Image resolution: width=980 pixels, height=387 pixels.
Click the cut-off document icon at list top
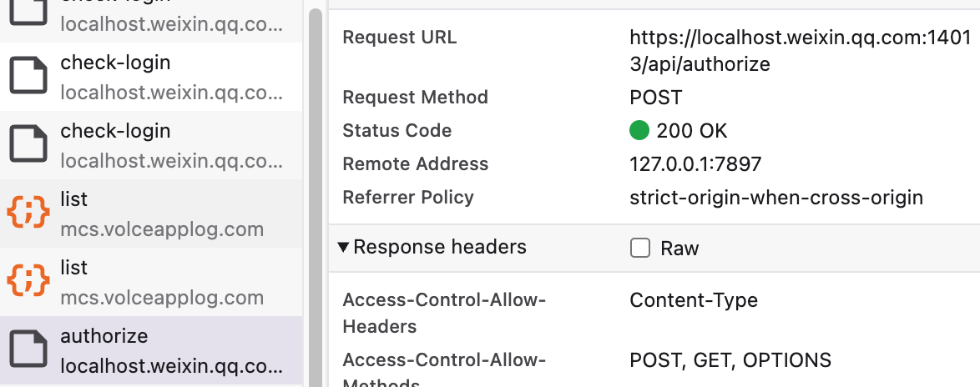(x=28, y=13)
